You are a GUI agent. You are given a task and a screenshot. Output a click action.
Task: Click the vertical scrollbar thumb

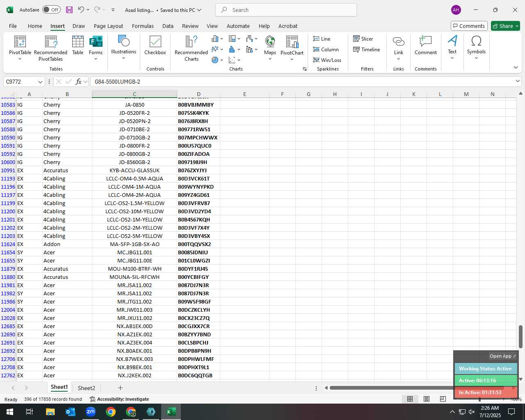pyautogui.click(x=520, y=336)
